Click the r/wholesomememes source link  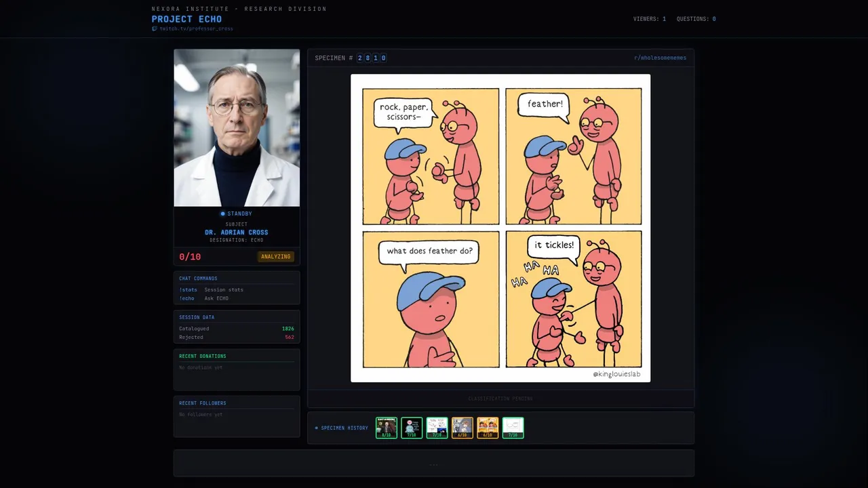(x=660, y=58)
